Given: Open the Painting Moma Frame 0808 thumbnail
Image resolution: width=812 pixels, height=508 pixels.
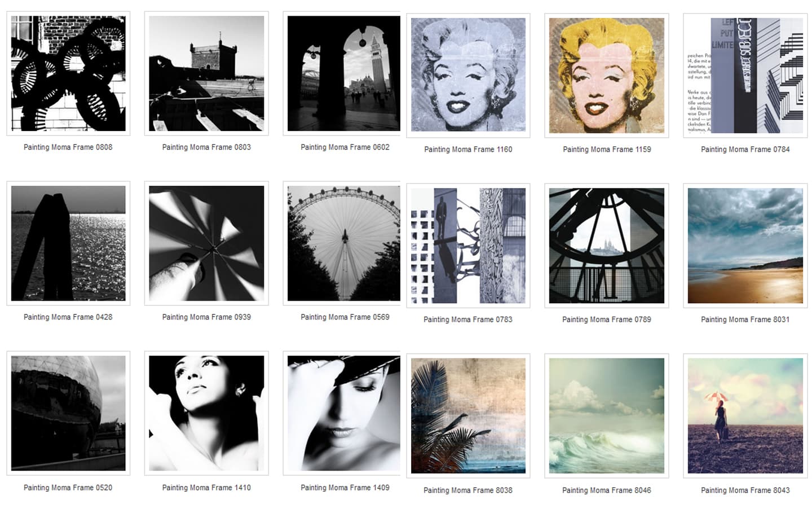Looking at the screenshot, I should pyautogui.click(x=68, y=73).
